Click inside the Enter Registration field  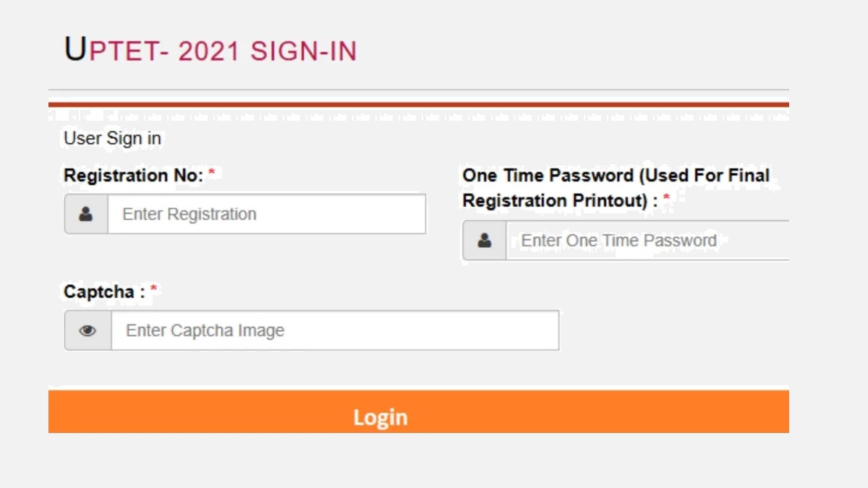click(x=268, y=213)
